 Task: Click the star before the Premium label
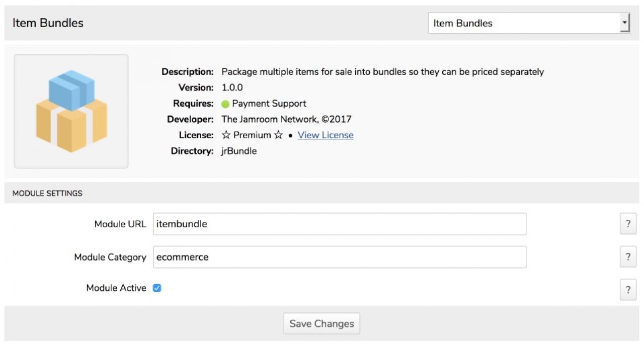point(226,135)
